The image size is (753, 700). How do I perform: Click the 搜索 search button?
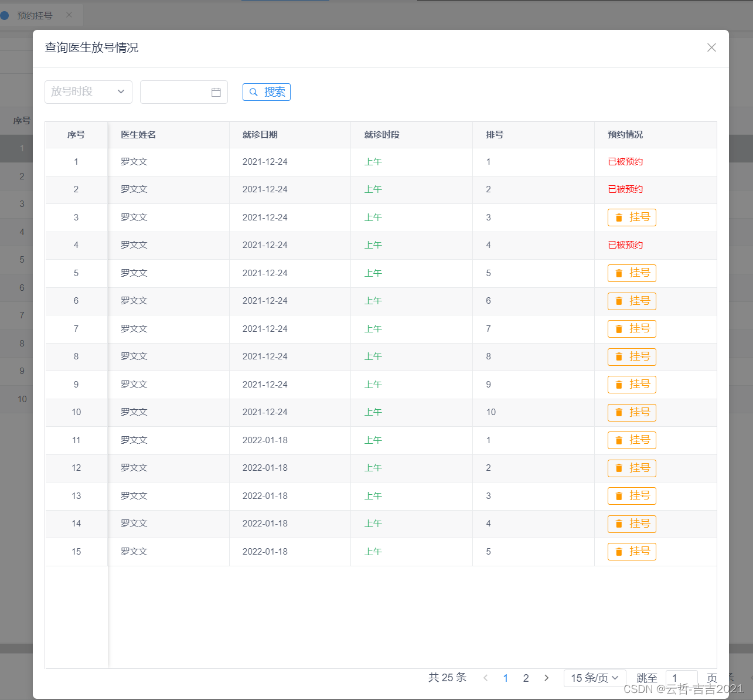point(267,92)
